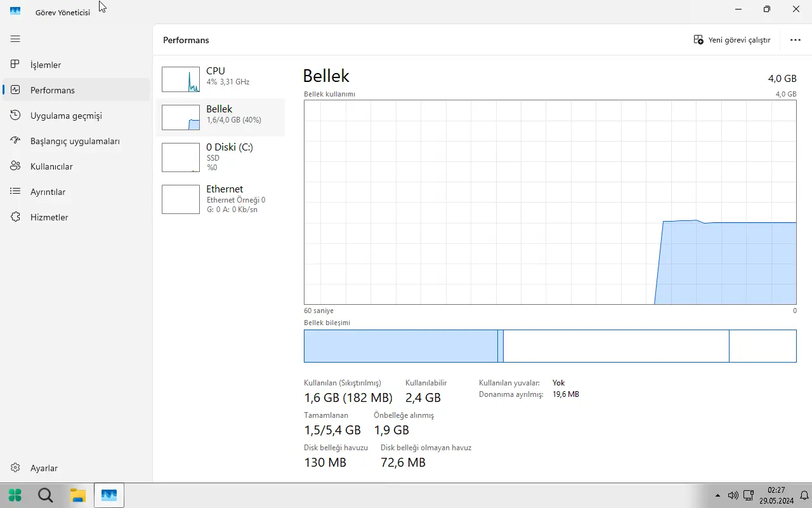Click the 60 saniye axis label

click(x=318, y=311)
